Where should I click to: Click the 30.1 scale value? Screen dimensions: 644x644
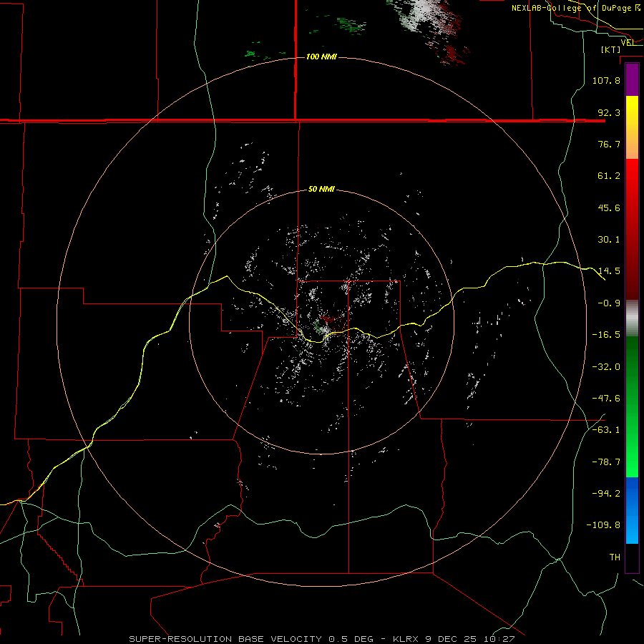pos(609,240)
